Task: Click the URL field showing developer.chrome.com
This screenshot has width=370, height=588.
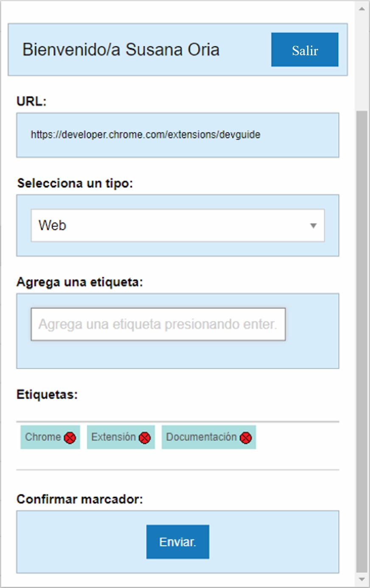Action: point(177,135)
